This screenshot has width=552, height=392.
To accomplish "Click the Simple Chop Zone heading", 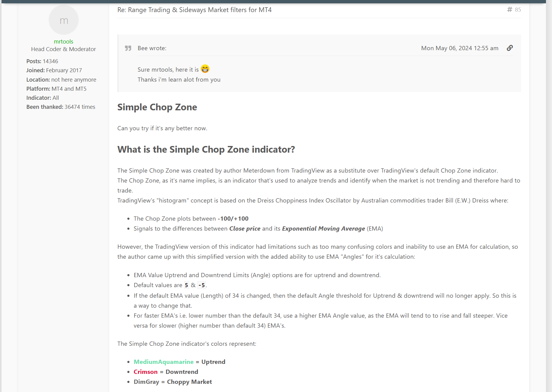I will (x=157, y=107).
